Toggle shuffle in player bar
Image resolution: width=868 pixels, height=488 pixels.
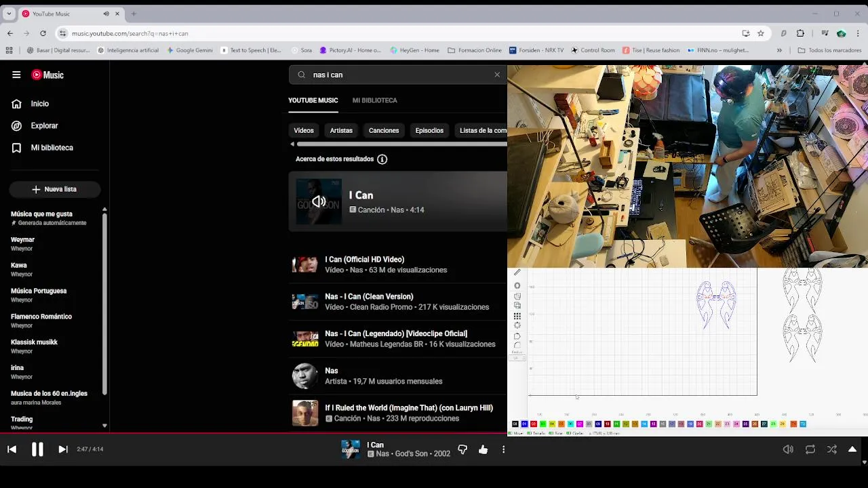(x=832, y=449)
